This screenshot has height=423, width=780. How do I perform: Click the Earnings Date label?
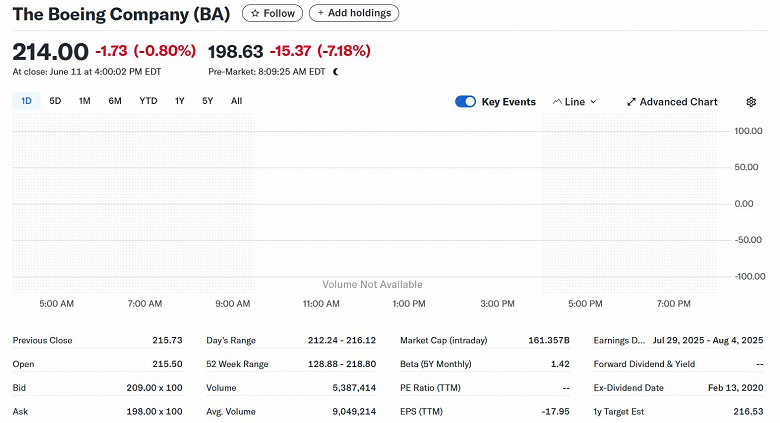tap(619, 340)
